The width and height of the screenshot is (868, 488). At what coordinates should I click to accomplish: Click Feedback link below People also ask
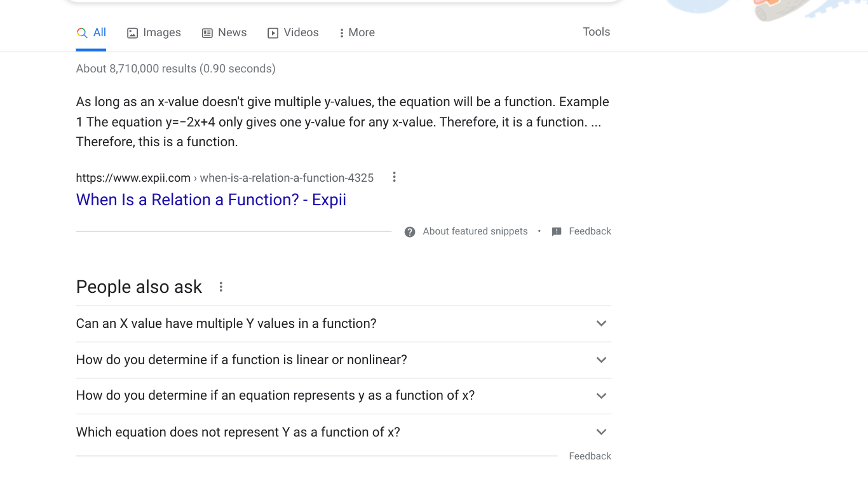[590, 456]
